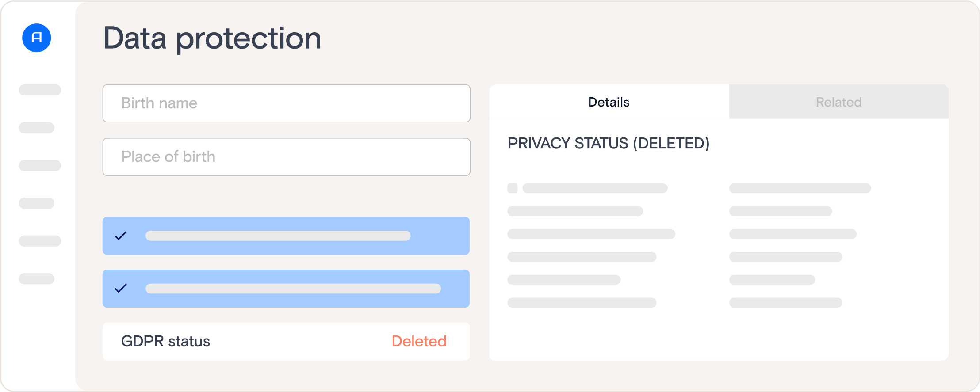The height and width of the screenshot is (392, 980).
Task: Focus the Birth name input field
Action: (286, 103)
